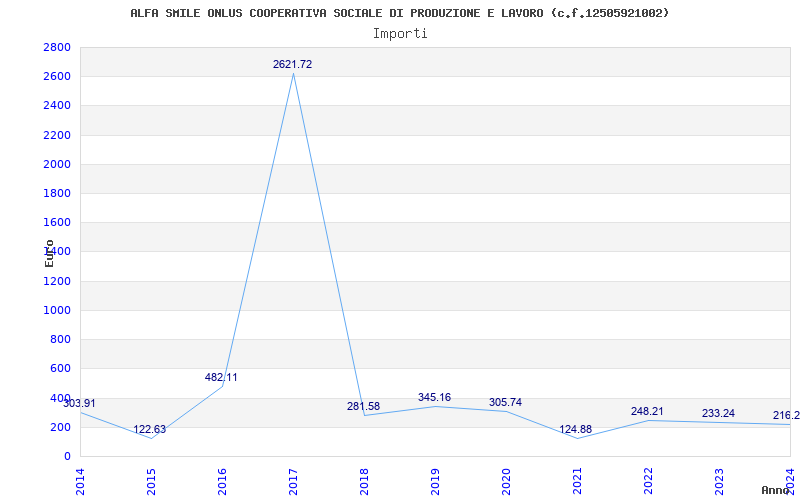This screenshot has height=500, width=800.
Task: Select the 2017 x-axis year label
Action: click(x=293, y=481)
